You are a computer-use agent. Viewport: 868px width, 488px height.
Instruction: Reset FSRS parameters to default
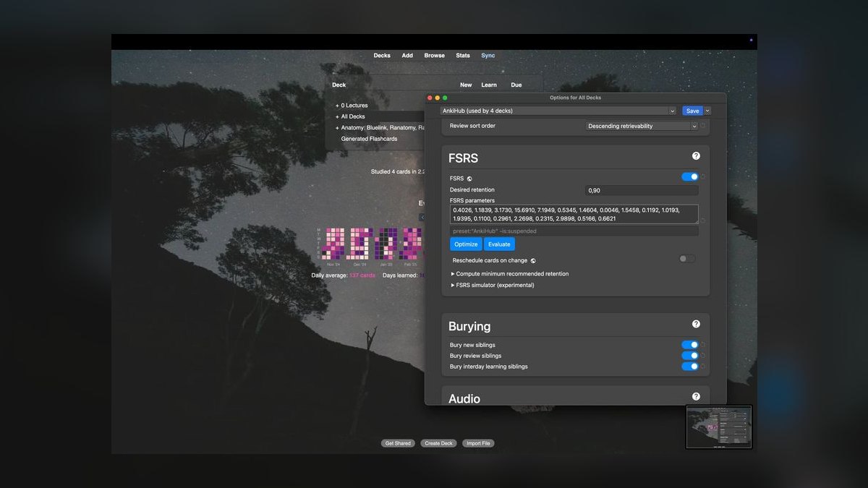702,220
